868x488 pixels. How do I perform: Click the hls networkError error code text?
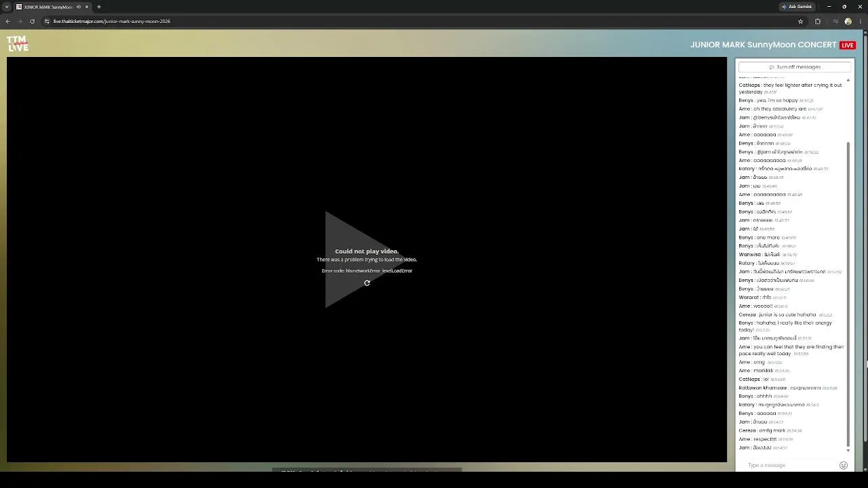[367, 270]
